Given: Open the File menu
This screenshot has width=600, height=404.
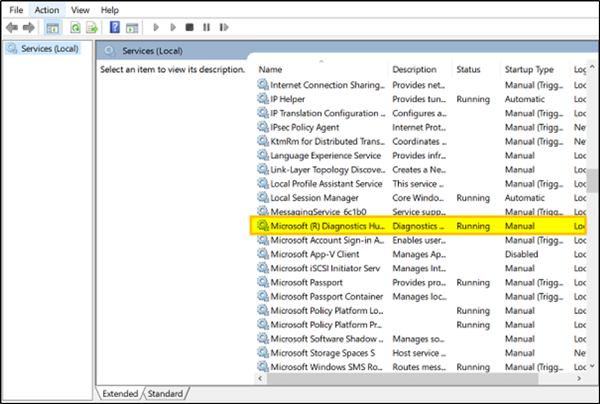Looking at the screenshot, I should 16,9.
